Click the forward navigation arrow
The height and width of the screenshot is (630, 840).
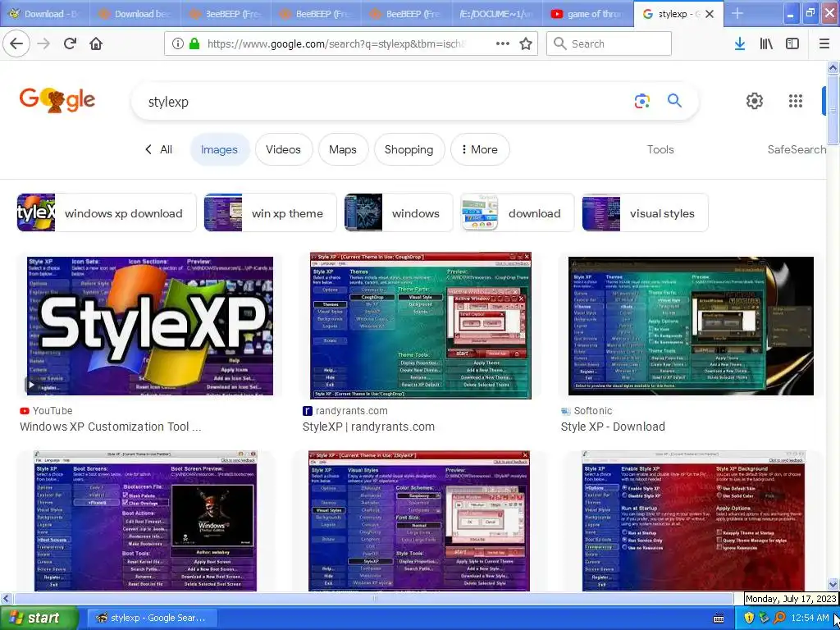(43, 43)
